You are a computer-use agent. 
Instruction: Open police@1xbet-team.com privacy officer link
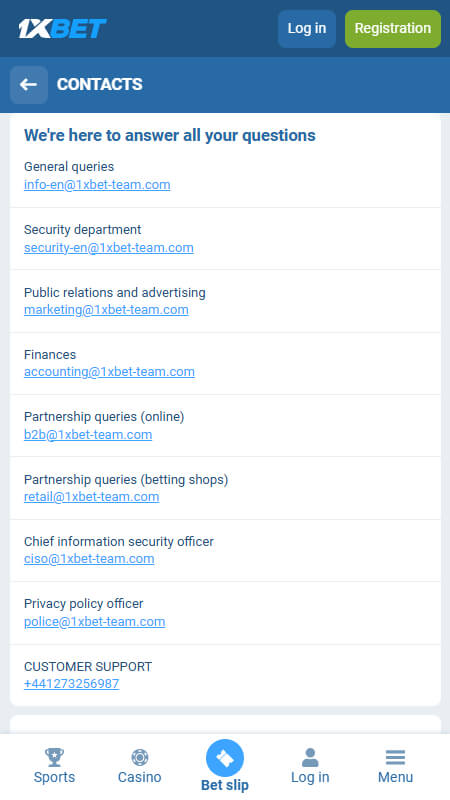94,622
